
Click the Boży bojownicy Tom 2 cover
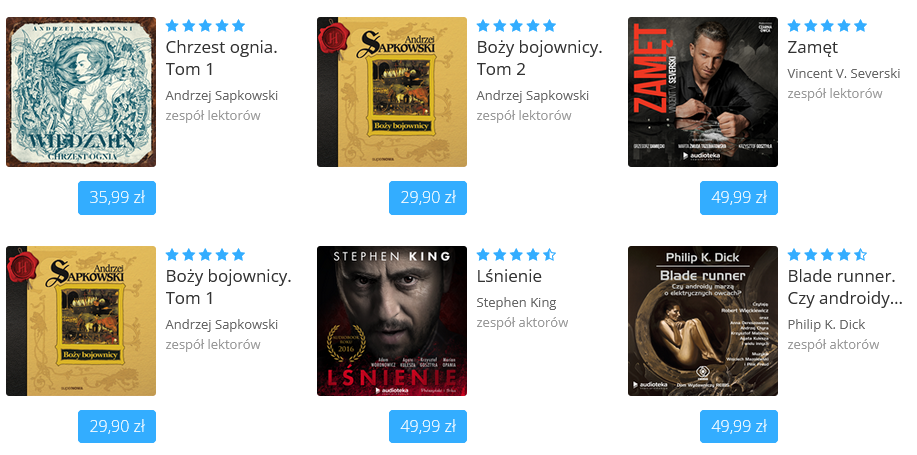pos(392,92)
